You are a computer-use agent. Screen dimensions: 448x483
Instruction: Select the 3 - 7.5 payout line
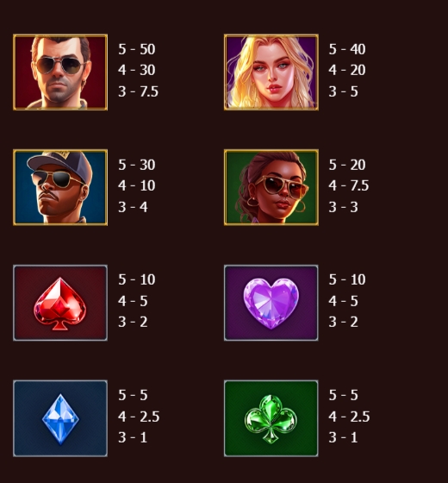tap(138, 91)
